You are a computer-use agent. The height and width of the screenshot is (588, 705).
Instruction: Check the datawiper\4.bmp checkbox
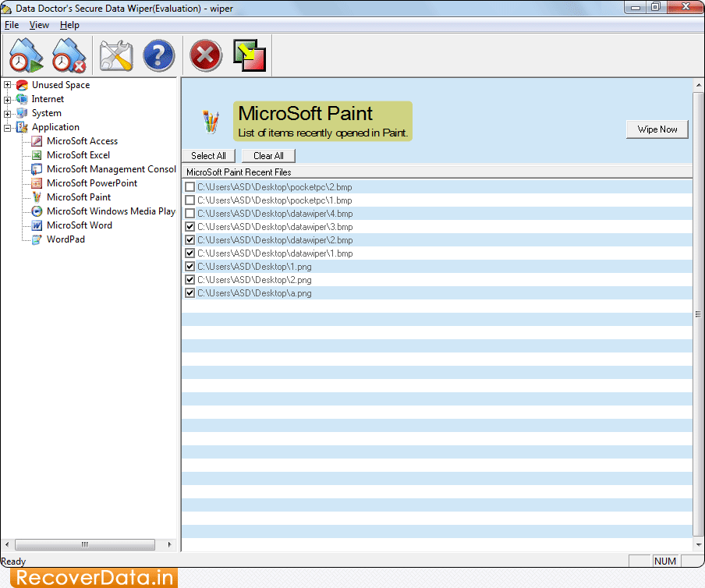coord(190,214)
